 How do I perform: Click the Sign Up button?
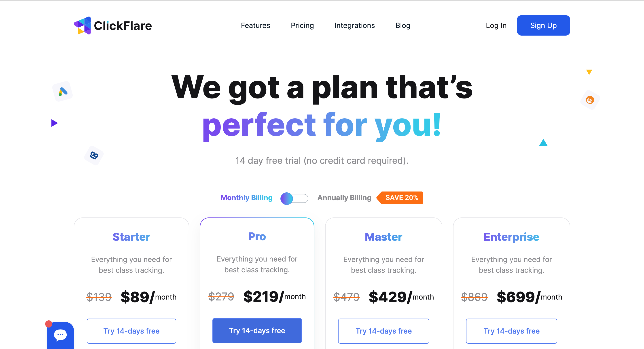543,25
